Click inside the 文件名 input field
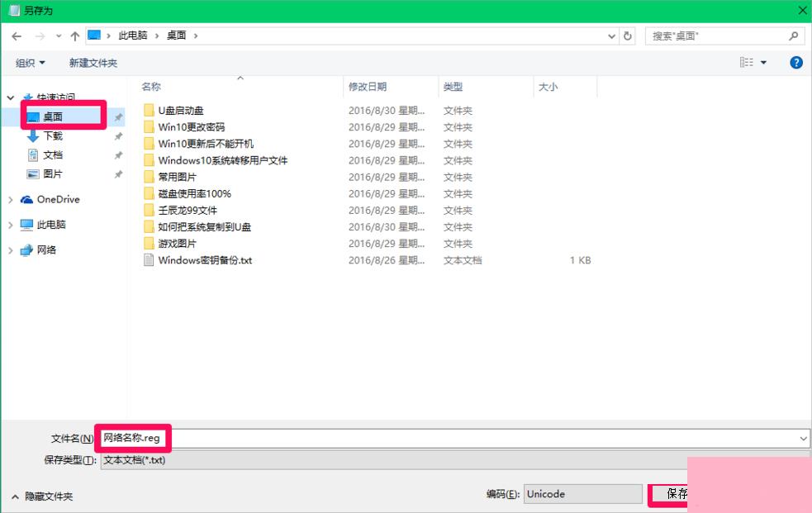Viewport: 812px width, 513px height. pyautogui.click(x=248, y=438)
